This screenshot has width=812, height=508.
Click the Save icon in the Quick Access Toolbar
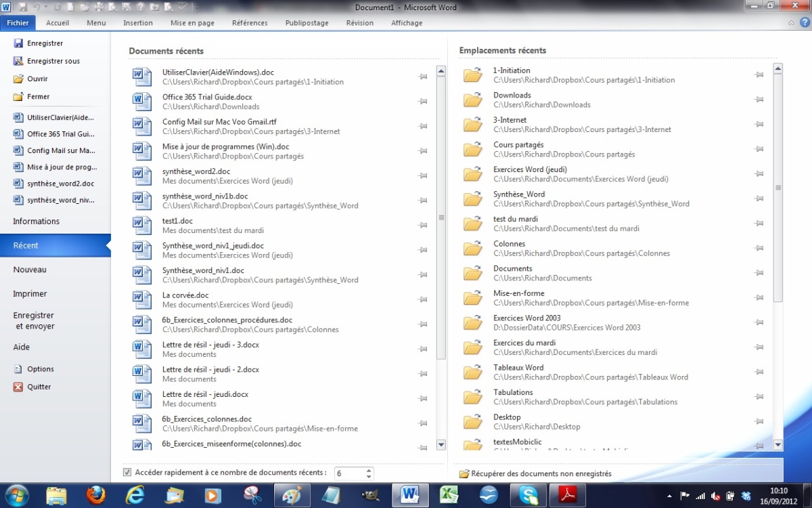pos(23,7)
